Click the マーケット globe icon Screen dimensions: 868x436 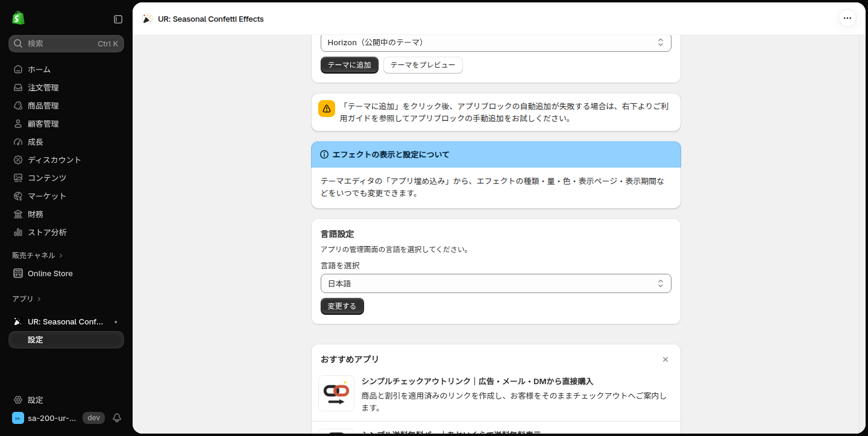[18, 196]
